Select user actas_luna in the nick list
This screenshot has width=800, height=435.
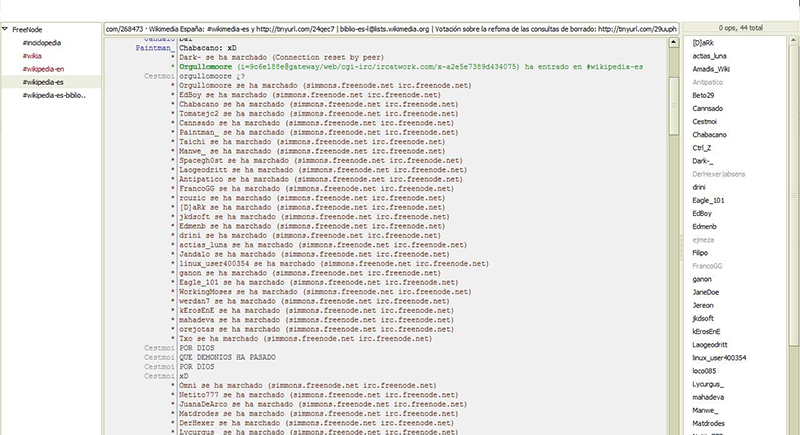(x=708, y=57)
